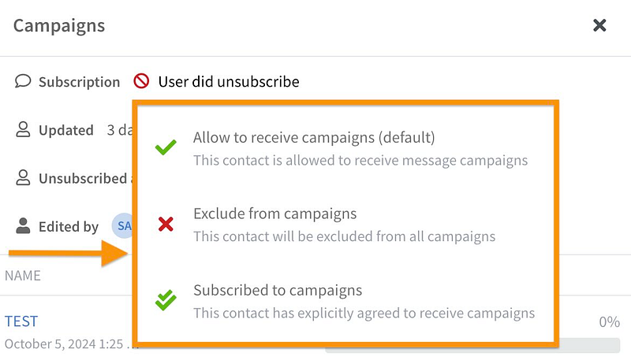Click the NAME column header
Screen dimensions: 631x364
pos(23,276)
